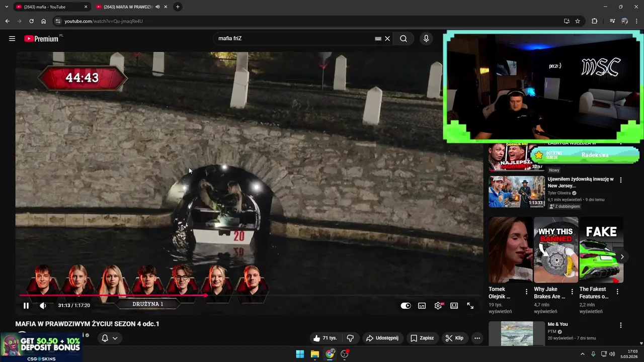Toggle subtitles captions button
644x362 pixels.
tap(422, 305)
